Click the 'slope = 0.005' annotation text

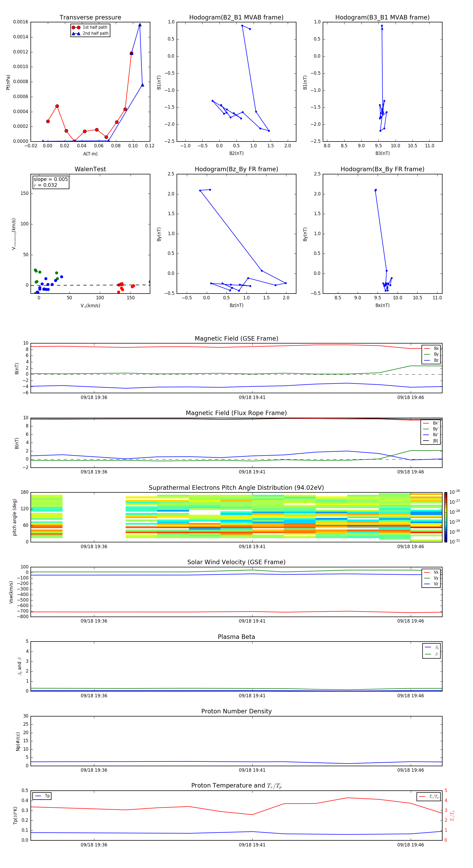51,179
